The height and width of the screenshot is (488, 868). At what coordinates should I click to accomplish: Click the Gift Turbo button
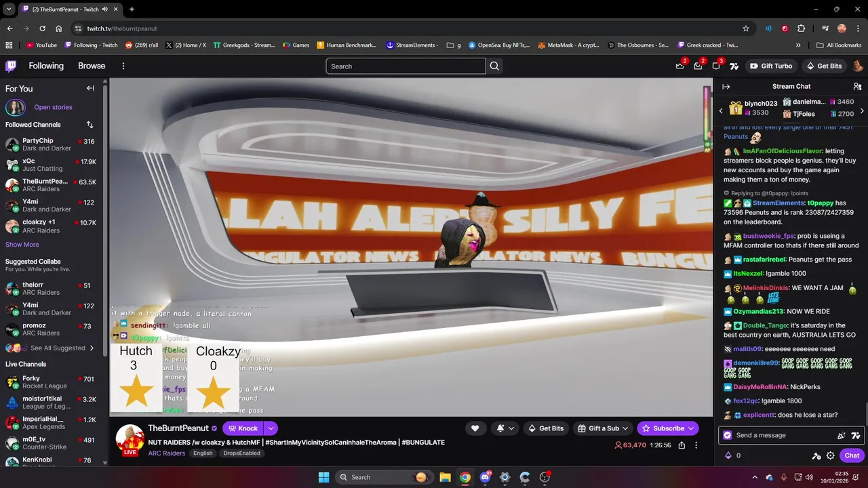coord(771,66)
